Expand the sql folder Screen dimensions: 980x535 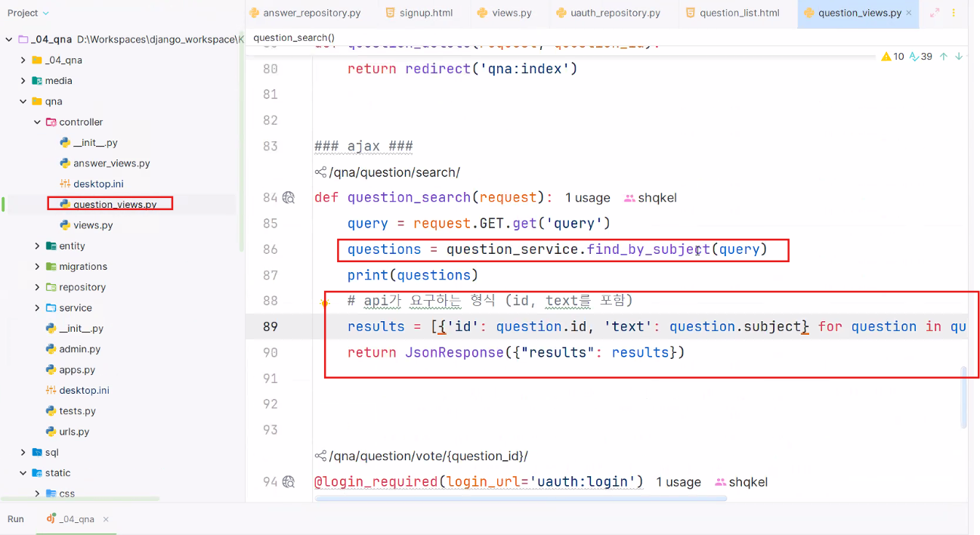[23, 452]
